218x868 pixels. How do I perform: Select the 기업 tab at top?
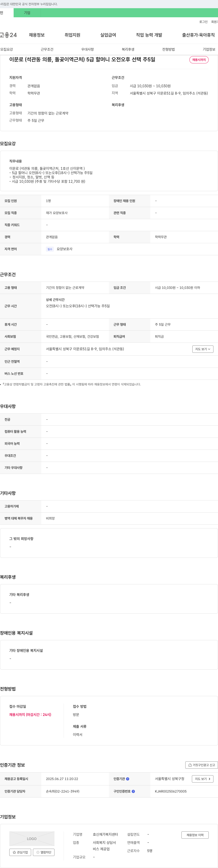click(27, 13)
